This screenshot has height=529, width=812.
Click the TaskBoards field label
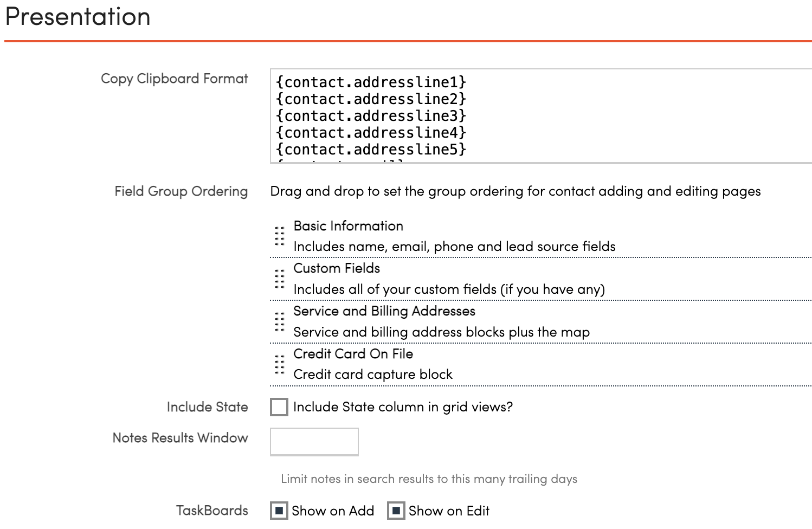[212, 511]
